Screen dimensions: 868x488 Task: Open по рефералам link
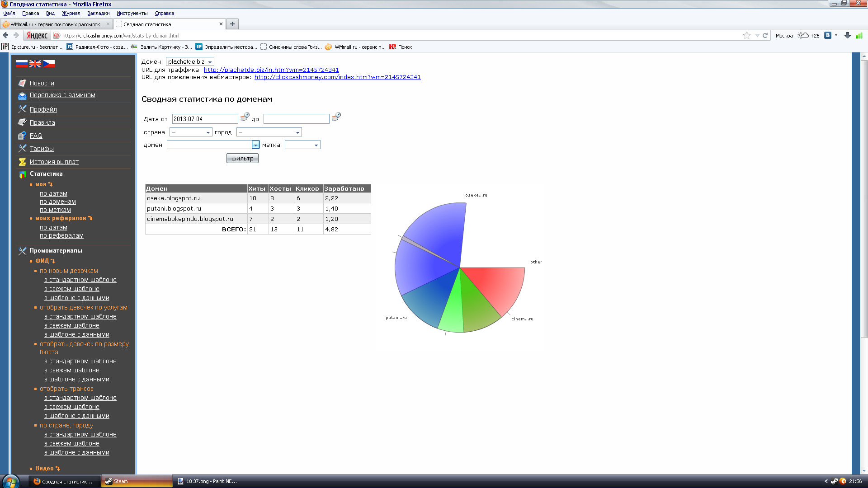[x=61, y=236]
